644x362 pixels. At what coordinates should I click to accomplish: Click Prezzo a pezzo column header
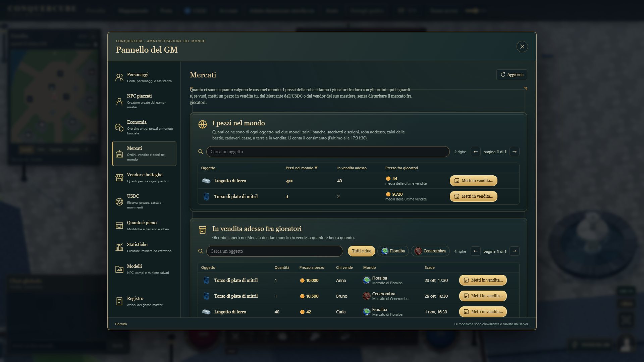(x=312, y=267)
